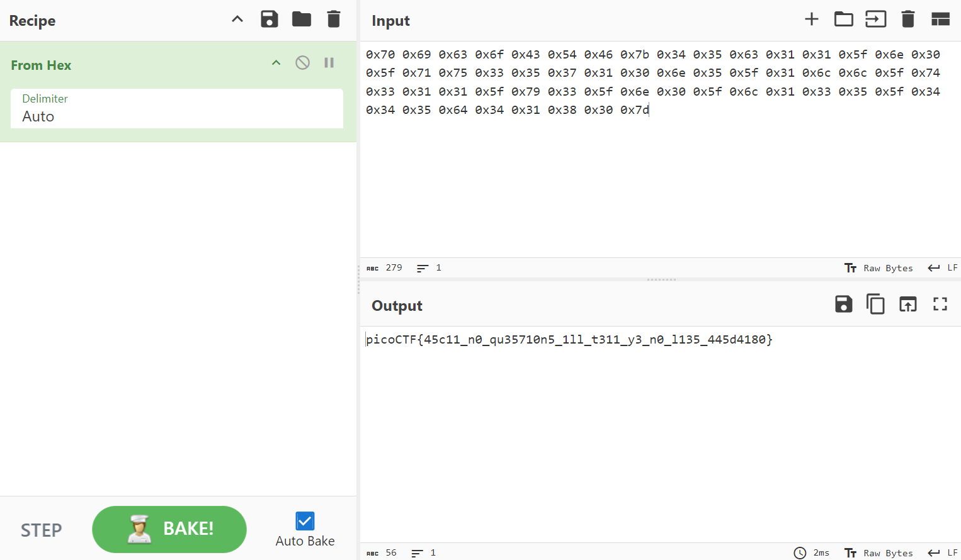This screenshot has width=961, height=560.
Task: Clear input and output with trash icon
Action: pyautogui.click(x=907, y=20)
